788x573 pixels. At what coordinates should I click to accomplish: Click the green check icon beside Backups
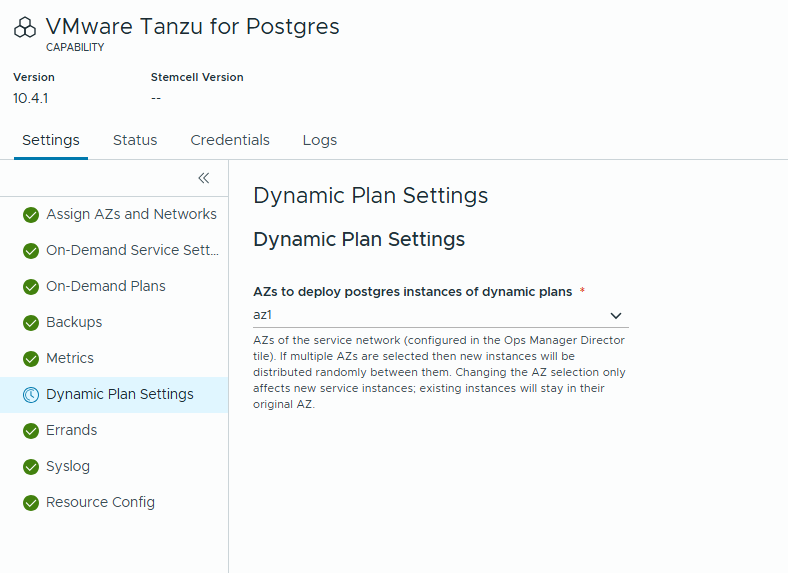(31, 323)
